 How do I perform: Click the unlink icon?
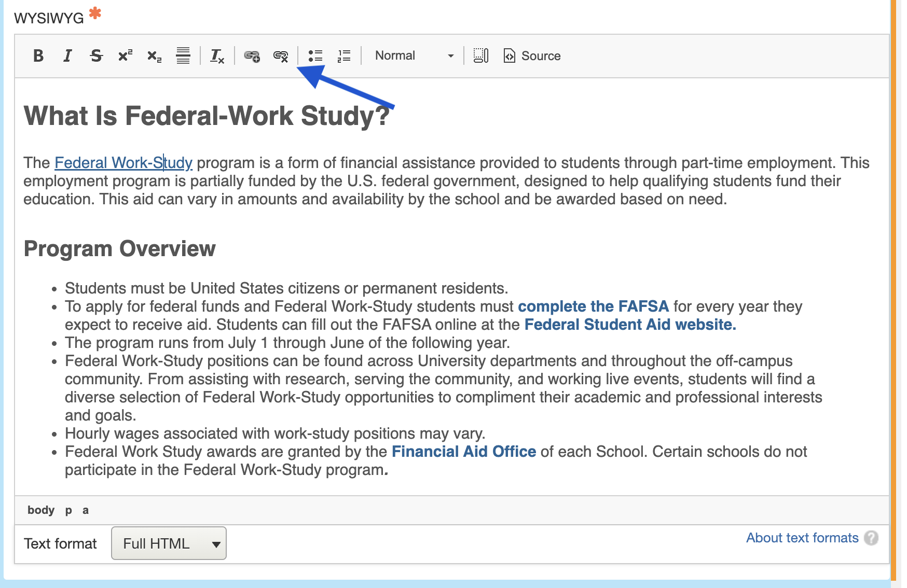click(x=281, y=55)
